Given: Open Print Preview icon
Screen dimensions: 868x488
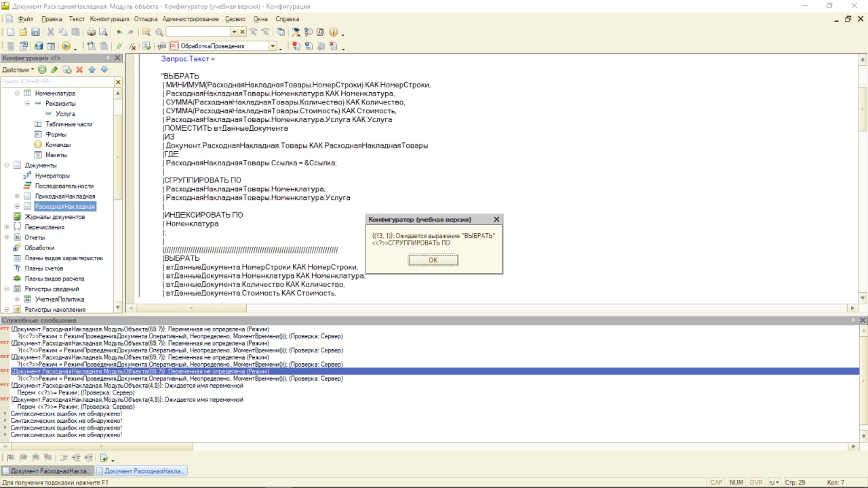Looking at the screenshot, I should click(x=103, y=32).
